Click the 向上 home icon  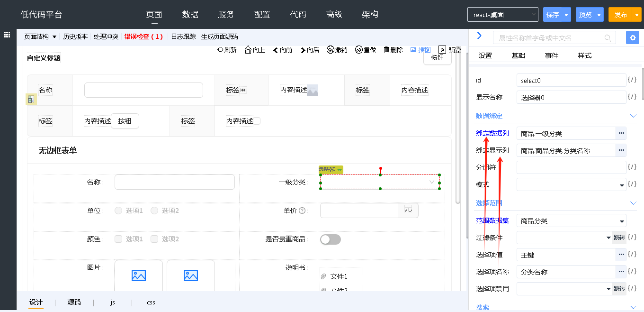[248, 50]
